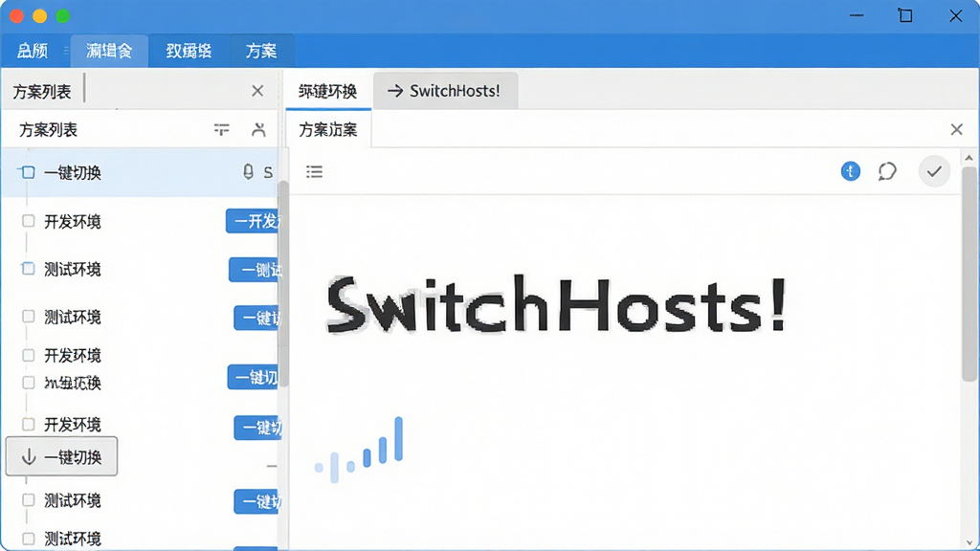
Task: Click the round checkmark confirm button
Action: [934, 171]
